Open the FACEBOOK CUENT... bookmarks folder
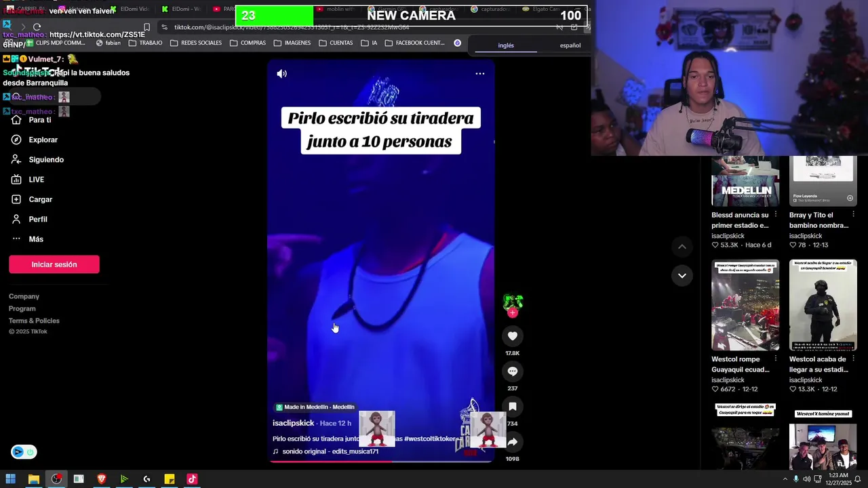This screenshot has height=488, width=868. point(414,43)
